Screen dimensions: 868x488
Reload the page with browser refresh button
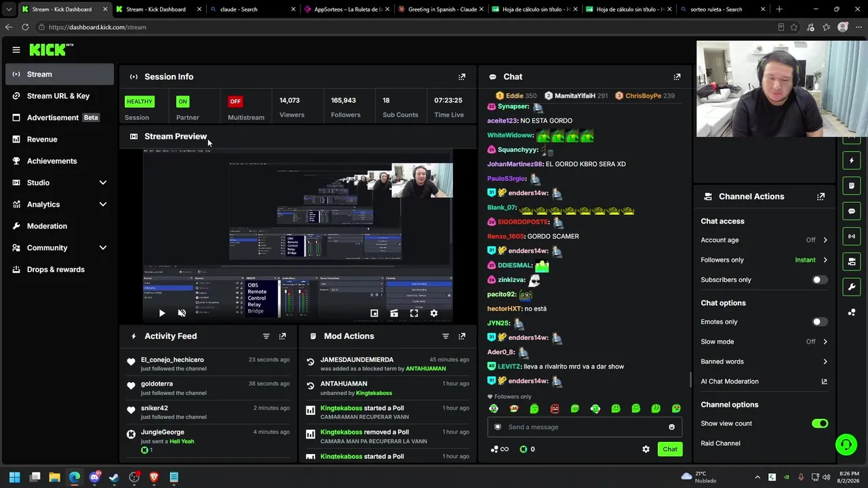click(x=25, y=27)
